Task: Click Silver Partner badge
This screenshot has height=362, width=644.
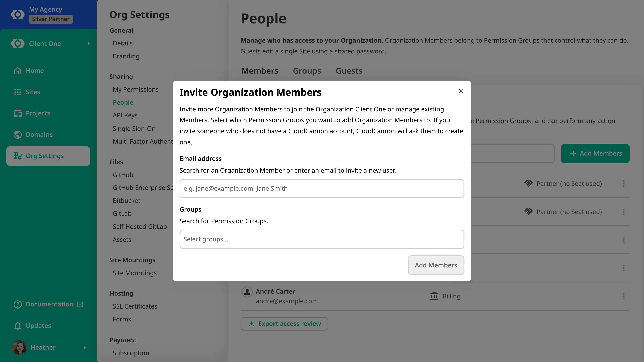Action: (51, 19)
